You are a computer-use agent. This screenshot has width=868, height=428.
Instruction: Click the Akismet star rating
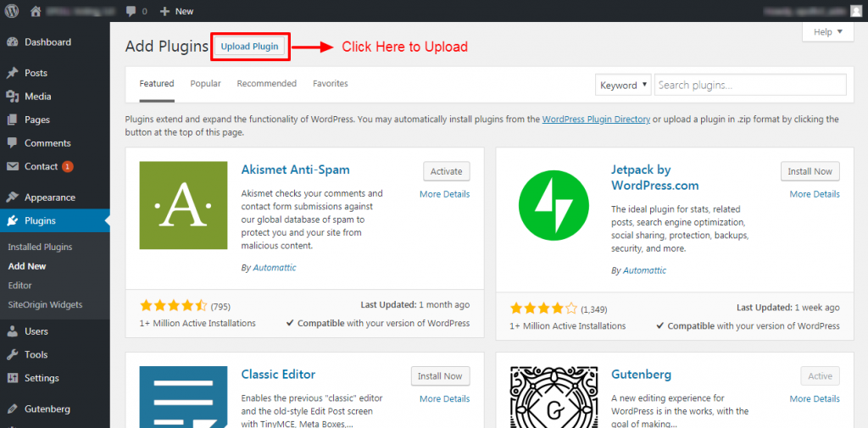coord(173,306)
